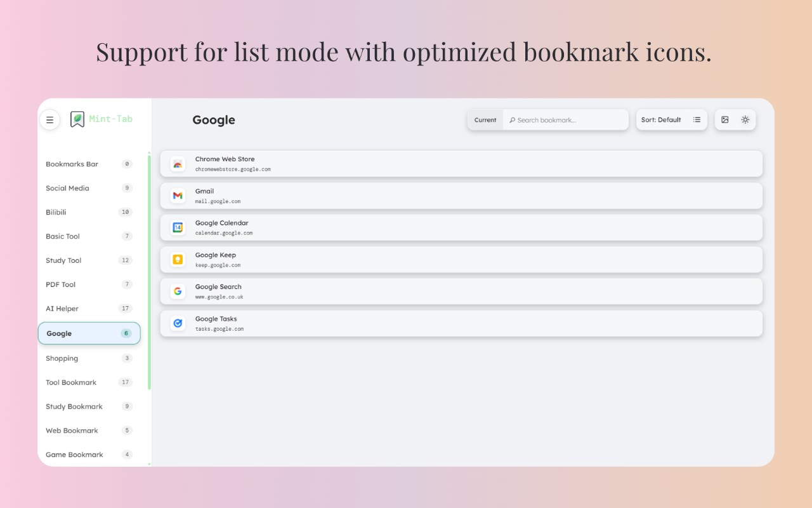This screenshot has width=812, height=508.
Task: Open the PDF Tool folder
Action: pyautogui.click(x=89, y=284)
